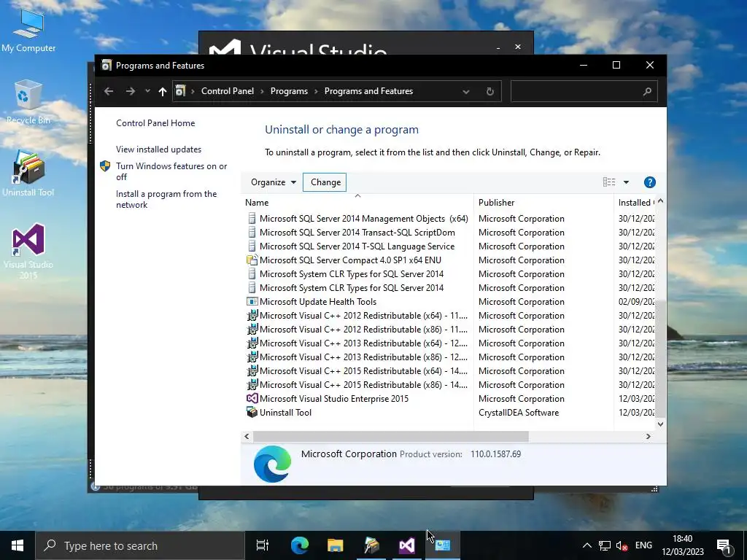Click the SQL Server Compact 4.0 SP1 icon
The height and width of the screenshot is (560, 747).
tap(252, 260)
